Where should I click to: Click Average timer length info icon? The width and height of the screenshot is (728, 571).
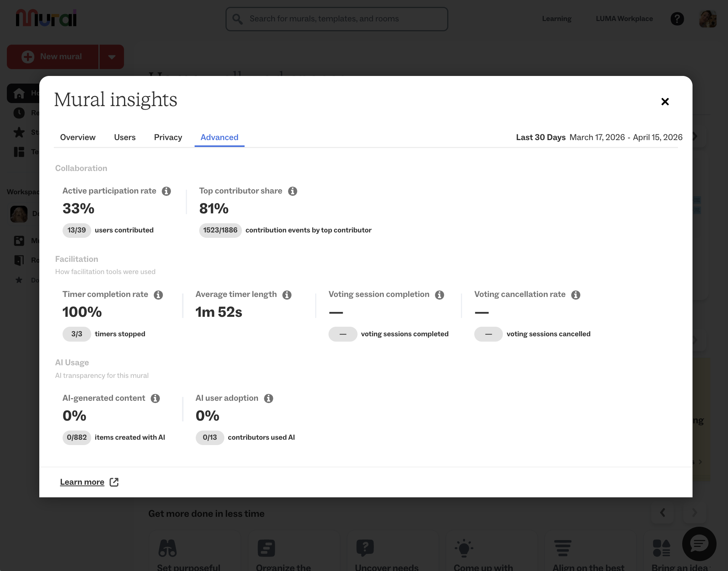287,295
